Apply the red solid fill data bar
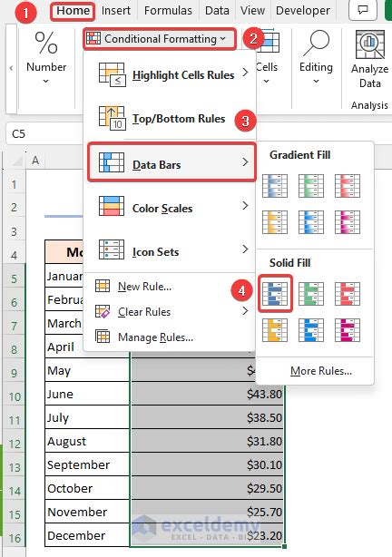 click(348, 294)
